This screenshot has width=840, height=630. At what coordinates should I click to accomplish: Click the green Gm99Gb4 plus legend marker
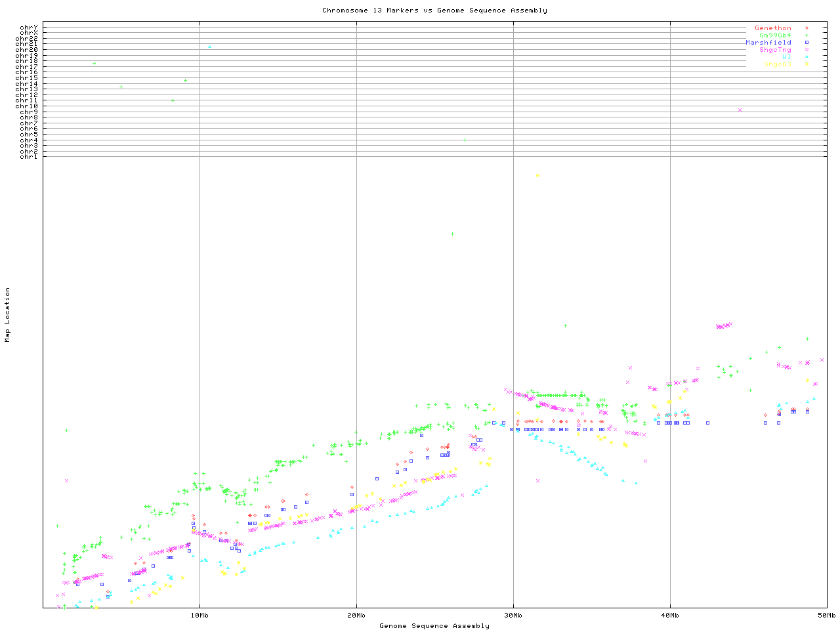coord(807,35)
